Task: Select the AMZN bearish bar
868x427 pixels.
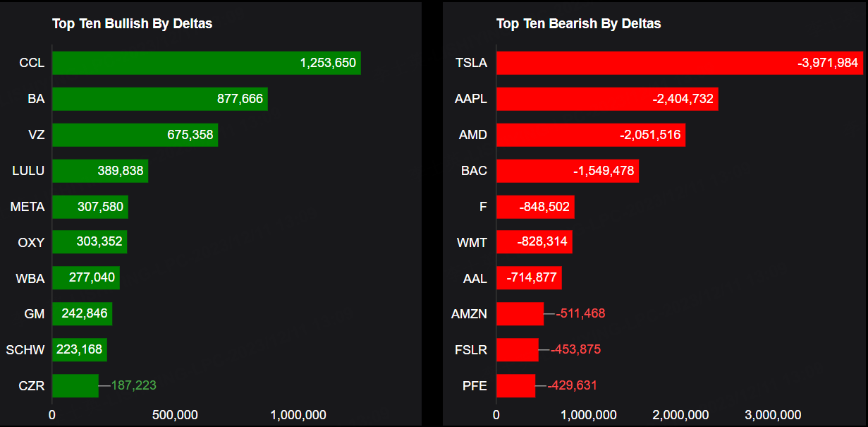Action: click(x=520, y=313)
